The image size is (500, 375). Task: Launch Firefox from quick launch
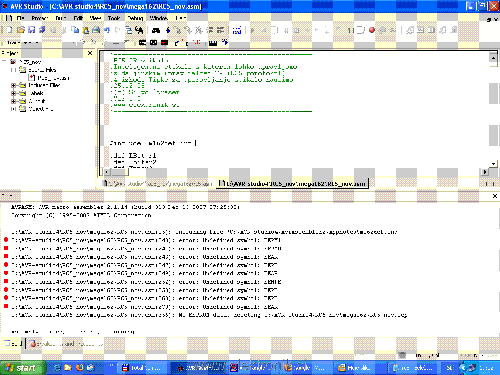[x=79, y=368]
